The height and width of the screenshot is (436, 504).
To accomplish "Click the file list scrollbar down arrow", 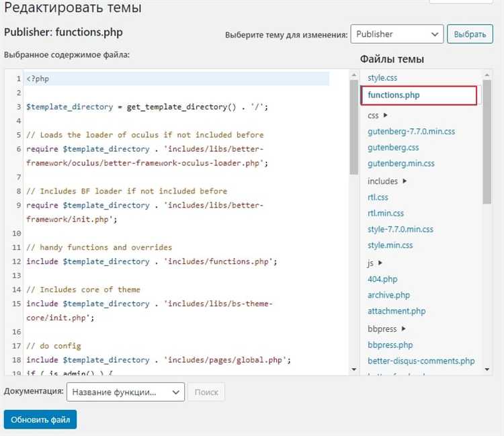I will pyautogui.click(x=487, y=369).
